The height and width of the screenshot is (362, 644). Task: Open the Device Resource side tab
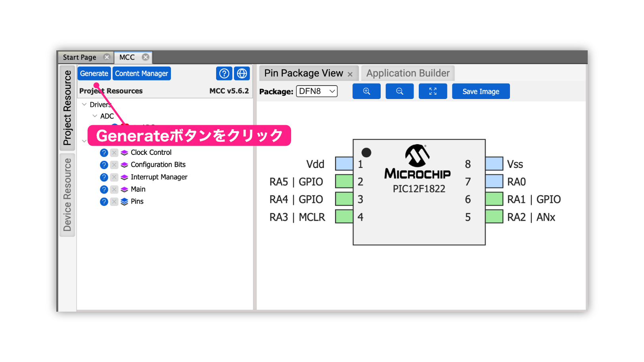point(67,195)
